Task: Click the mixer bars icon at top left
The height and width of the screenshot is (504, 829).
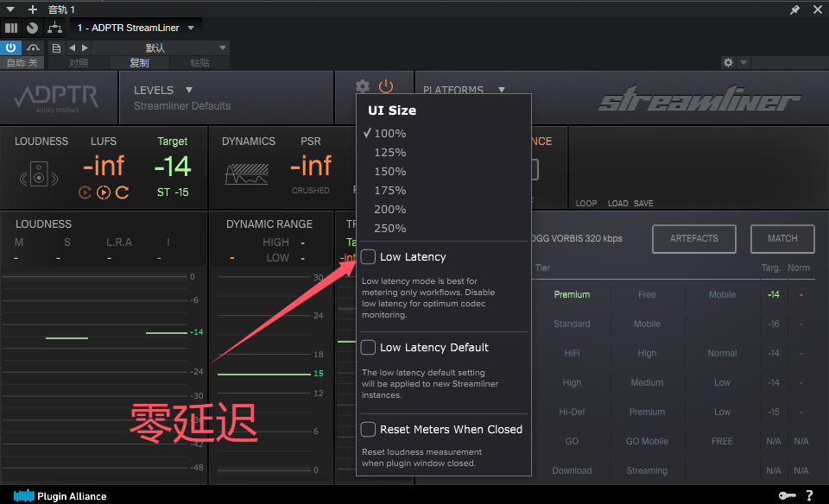Action: pos(11,28)
